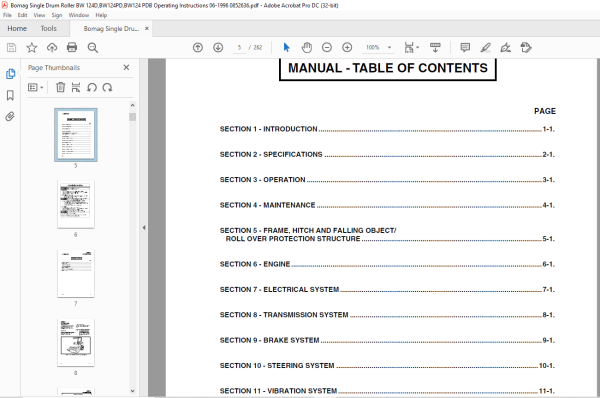Select page 6 thumbnail
Screen dimensions: 600x398
[x=76, y=204]
